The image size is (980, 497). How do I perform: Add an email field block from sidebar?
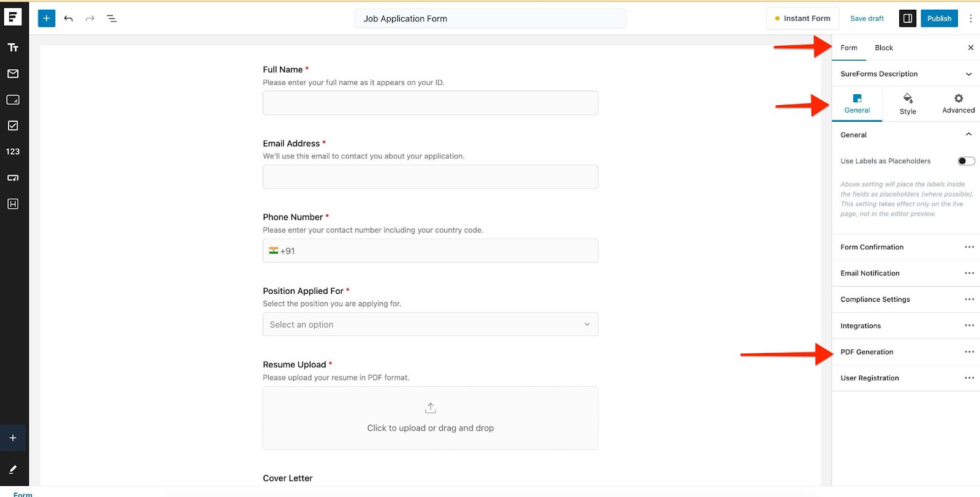13,73
